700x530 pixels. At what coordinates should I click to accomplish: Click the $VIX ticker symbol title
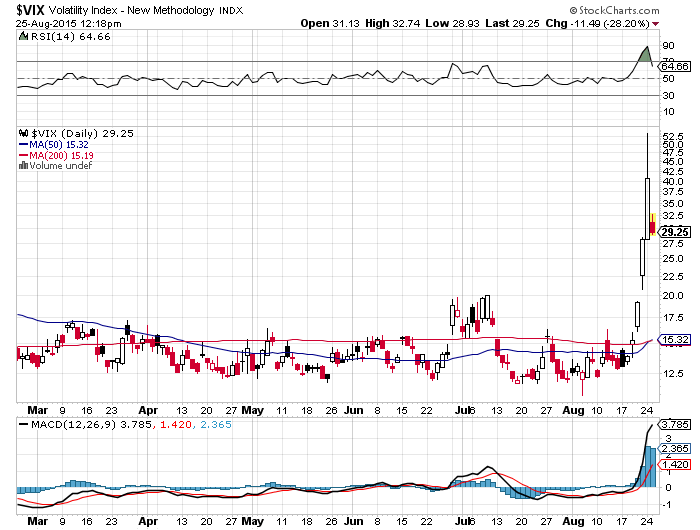pos(30,9)
